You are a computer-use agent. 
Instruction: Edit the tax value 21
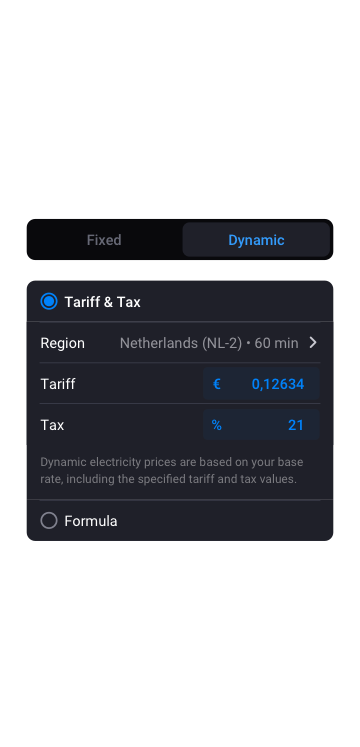pos(296,425)
